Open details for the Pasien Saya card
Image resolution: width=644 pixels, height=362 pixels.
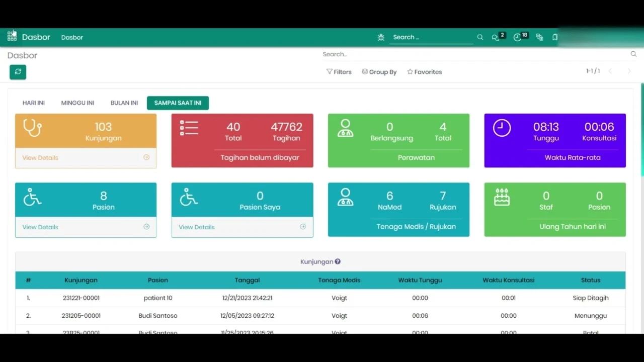196,227
